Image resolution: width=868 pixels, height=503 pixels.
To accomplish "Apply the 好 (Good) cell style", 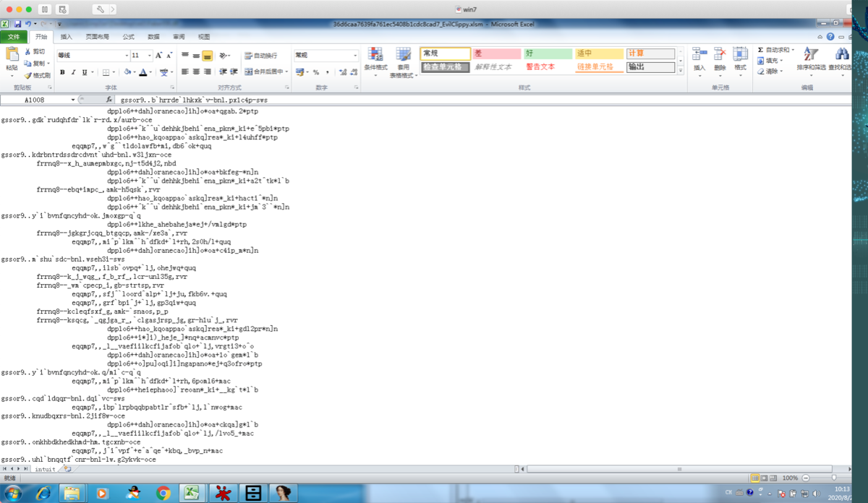I will [548, 53].
